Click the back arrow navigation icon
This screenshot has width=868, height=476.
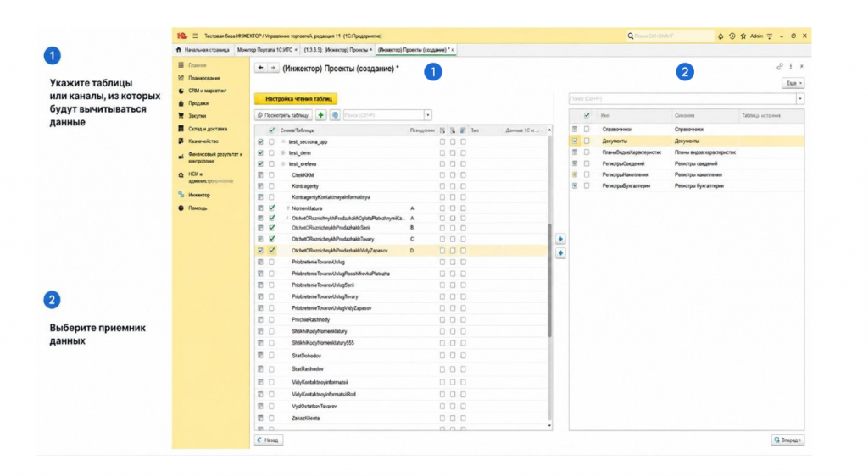pyautogui.click(x=260, y=68)
